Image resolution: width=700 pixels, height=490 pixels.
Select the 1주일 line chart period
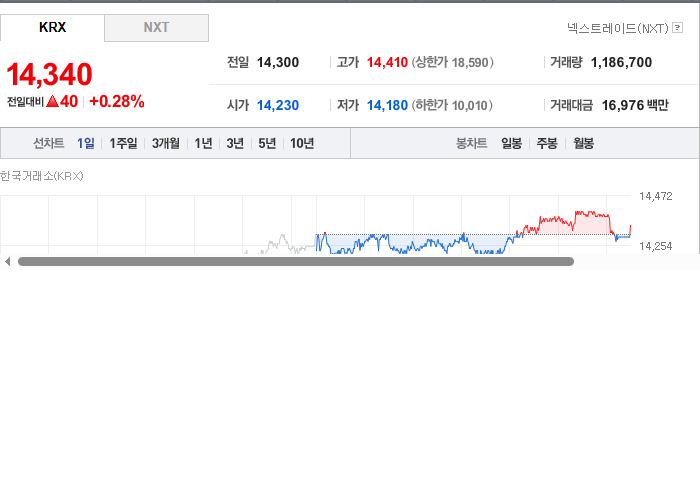[123, 143]
